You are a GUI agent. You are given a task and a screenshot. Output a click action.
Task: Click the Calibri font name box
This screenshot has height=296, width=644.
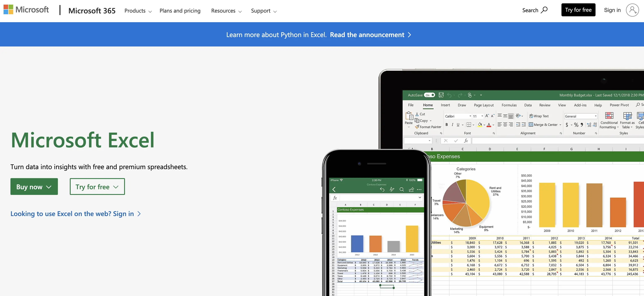click(456, 116)
